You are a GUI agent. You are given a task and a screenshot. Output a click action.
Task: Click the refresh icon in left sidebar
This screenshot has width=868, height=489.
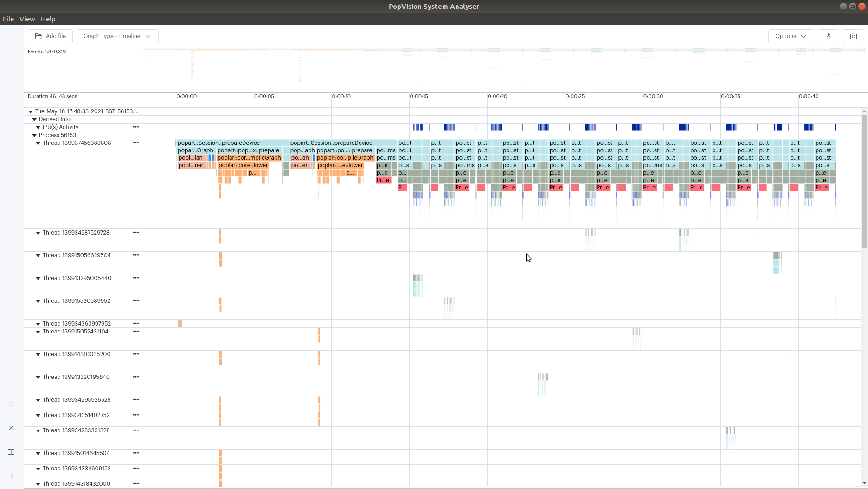(x=11, y=404)
